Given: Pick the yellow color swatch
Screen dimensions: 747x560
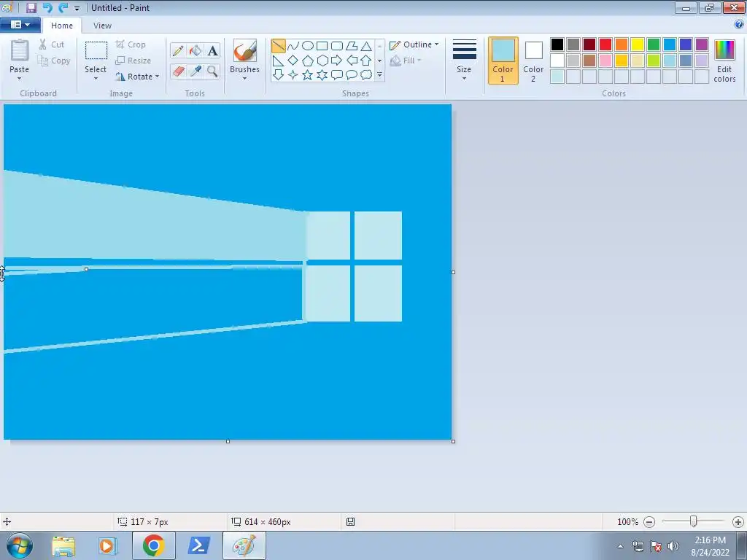Looking at the screenshot, I should (638, 44).
